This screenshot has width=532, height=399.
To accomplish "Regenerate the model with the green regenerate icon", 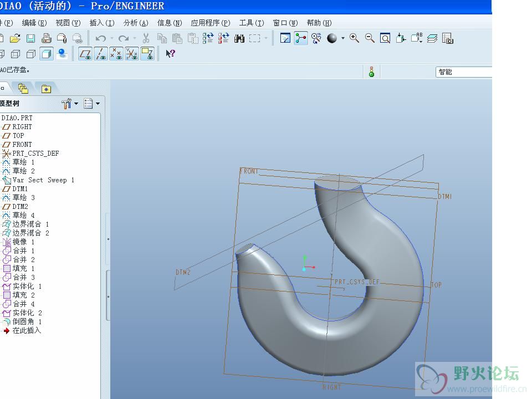I will click(x=208, y=38).
